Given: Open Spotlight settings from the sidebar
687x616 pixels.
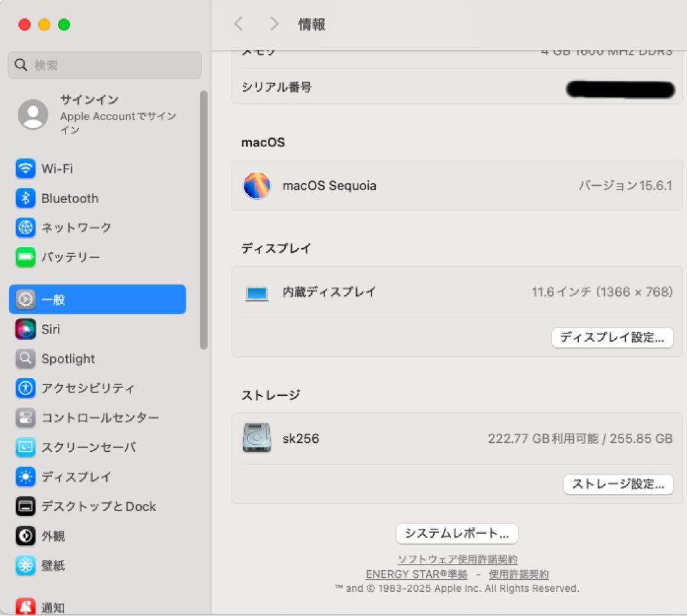Looking at the screenshot, I should pyautogui.click(x=67, y=358).
